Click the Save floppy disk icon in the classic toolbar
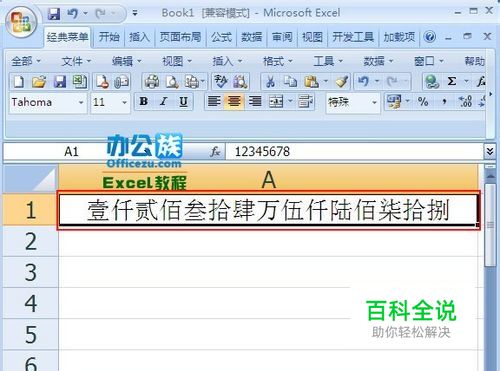The height and width of the screenshot is (371, 500). [x=60, y=82]
